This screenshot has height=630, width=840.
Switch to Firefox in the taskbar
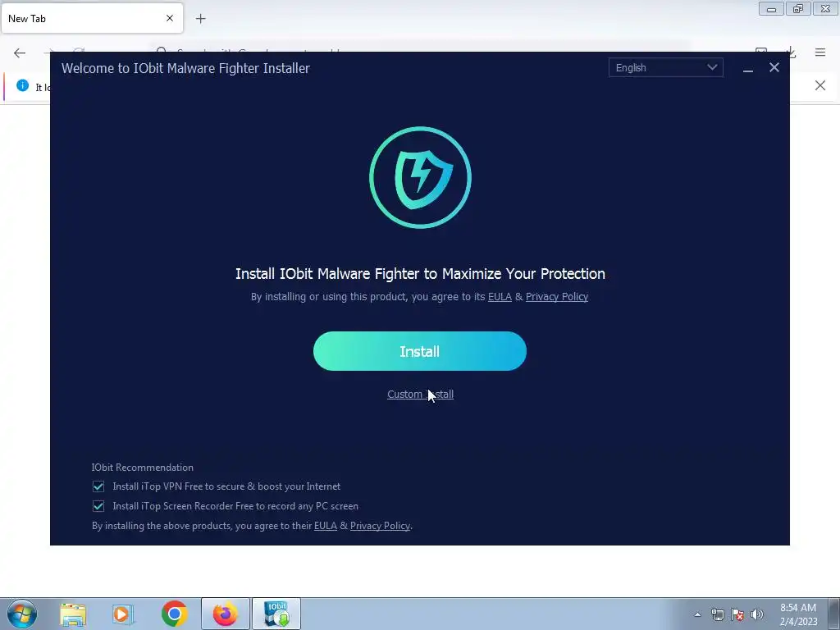tap(226, 614)
